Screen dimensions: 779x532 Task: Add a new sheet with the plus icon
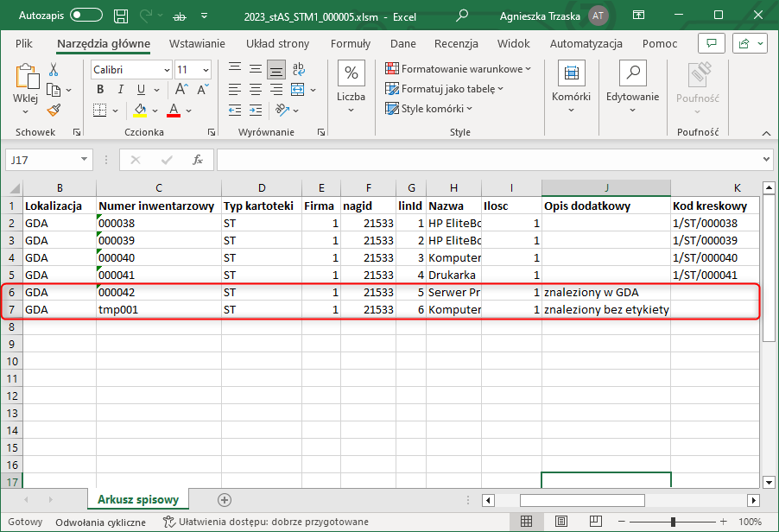[225, 499]
